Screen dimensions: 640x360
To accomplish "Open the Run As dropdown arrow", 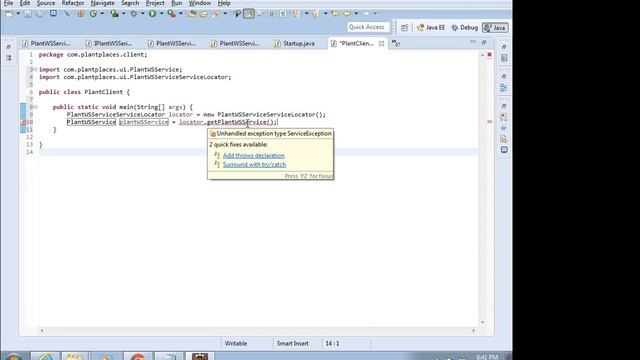I will 161,14.
